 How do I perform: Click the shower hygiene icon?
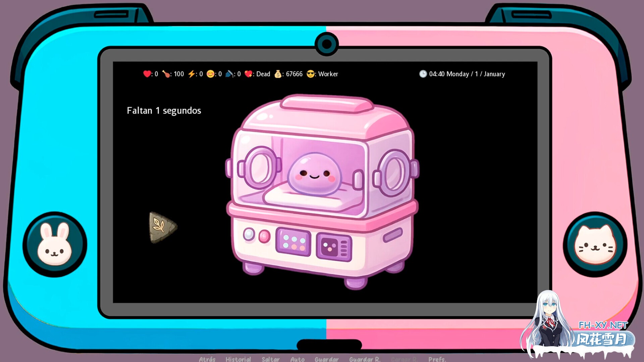229,74
